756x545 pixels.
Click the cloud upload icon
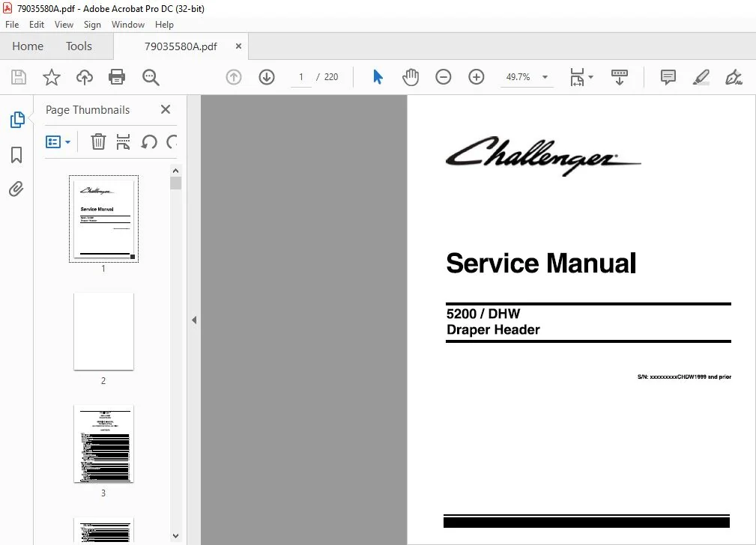(85, 77)
